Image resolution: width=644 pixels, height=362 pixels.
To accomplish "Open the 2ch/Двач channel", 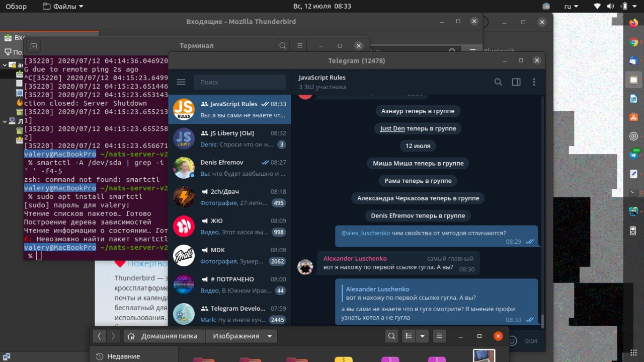I will [229, 197].
